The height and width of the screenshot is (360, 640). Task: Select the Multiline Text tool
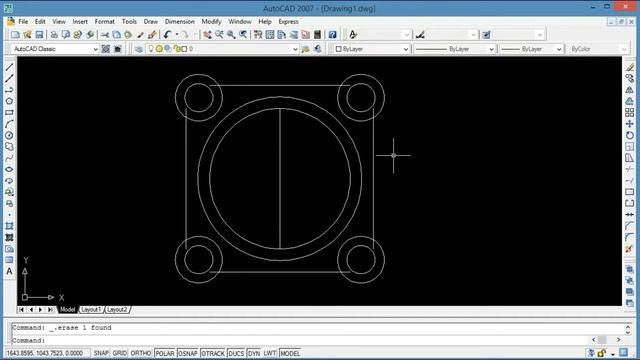tap(9, 271)
